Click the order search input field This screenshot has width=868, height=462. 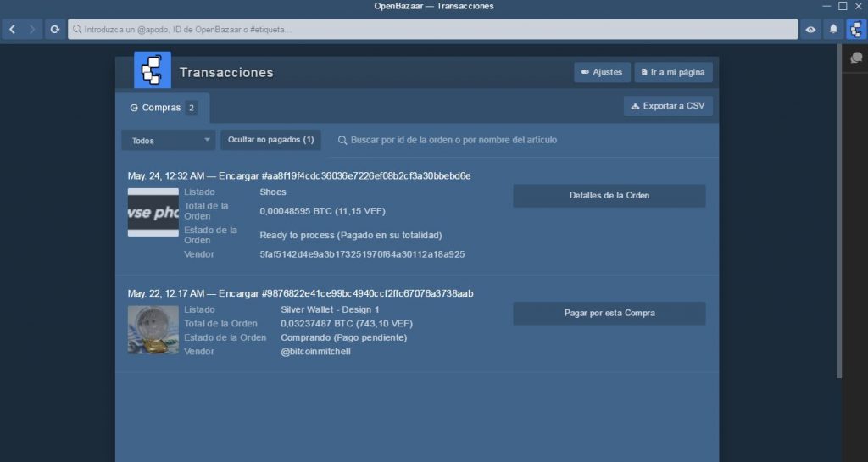(x=509, y=140)
